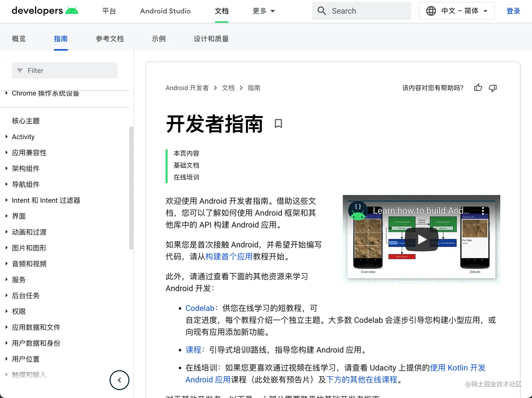Switch to the 概览 tab
This screenshot has width=532, height=398.
tap(19, 39)
